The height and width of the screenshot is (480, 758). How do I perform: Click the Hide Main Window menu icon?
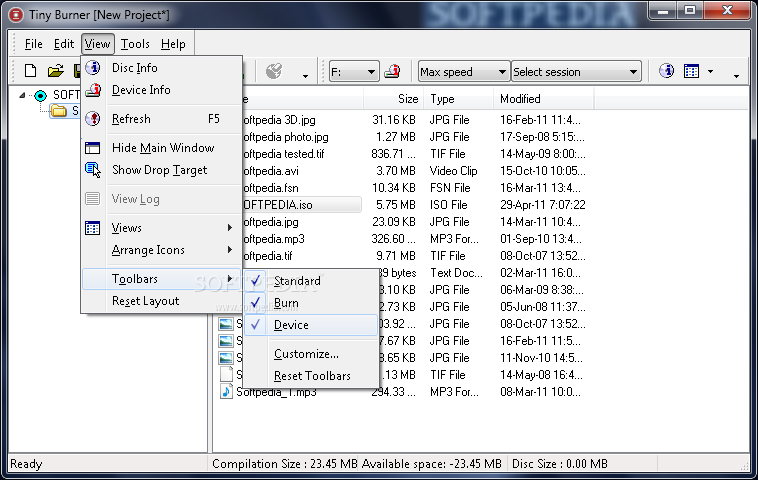pyautogui.click(x=92, y=148)
